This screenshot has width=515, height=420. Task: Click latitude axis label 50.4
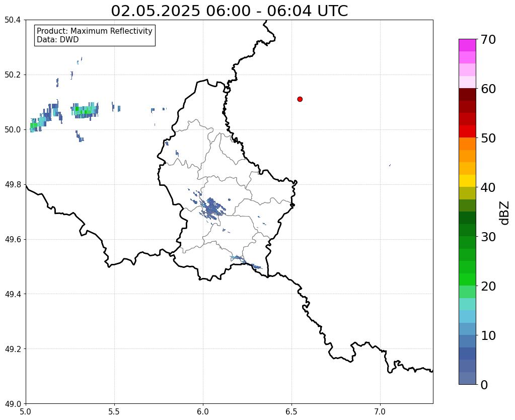click(13, 20)
